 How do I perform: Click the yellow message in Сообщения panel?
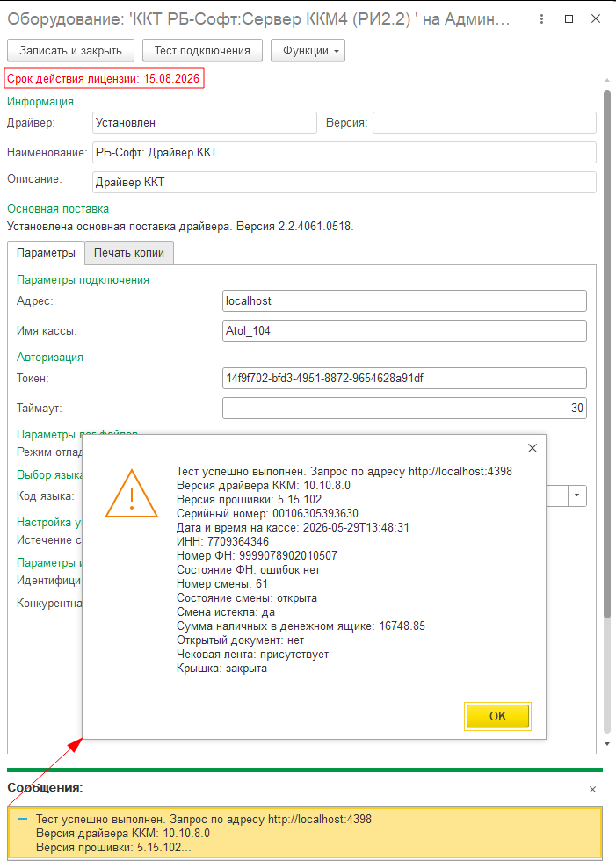[x=305, y=833]
